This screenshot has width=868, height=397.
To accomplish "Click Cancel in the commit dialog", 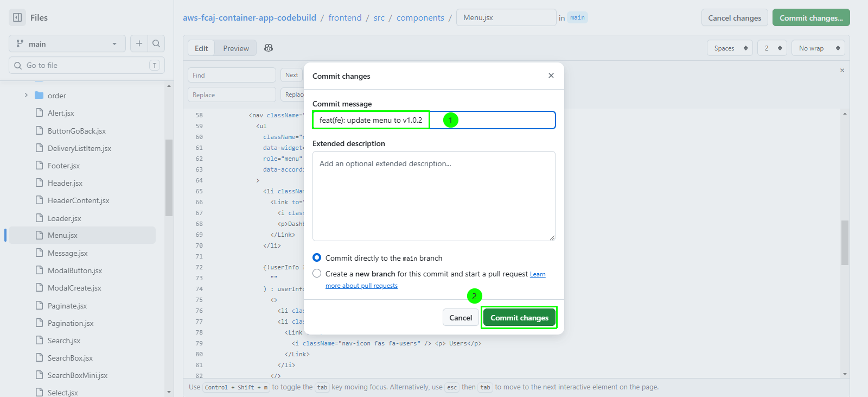I will coord(461,318).
